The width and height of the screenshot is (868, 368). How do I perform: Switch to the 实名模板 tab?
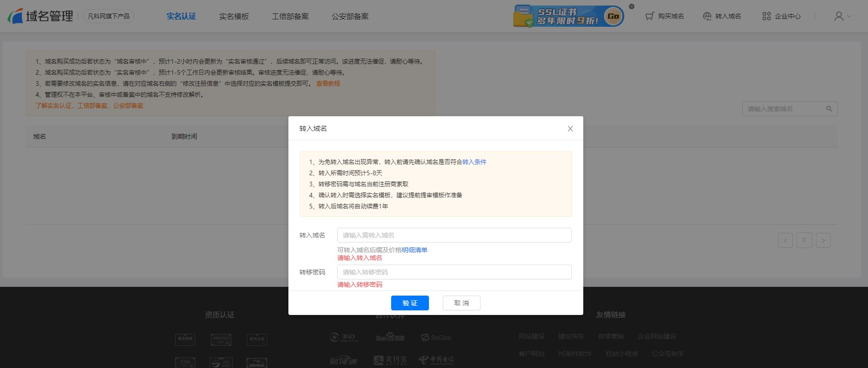(234, 16)
